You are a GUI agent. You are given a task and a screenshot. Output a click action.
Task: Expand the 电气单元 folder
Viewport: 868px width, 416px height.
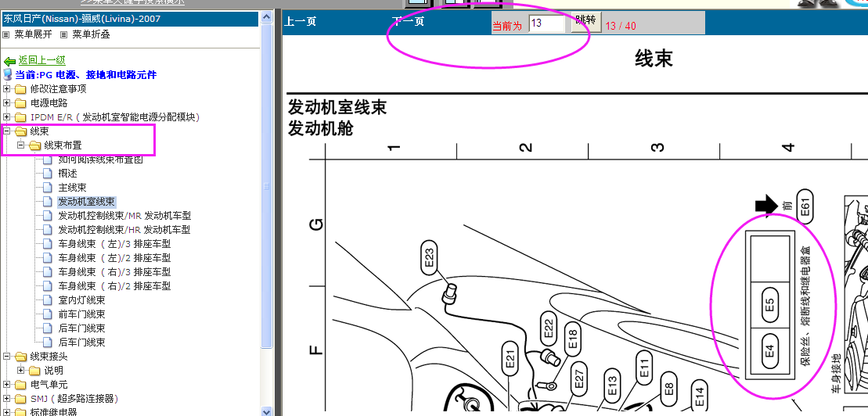[x=6, y=385]
